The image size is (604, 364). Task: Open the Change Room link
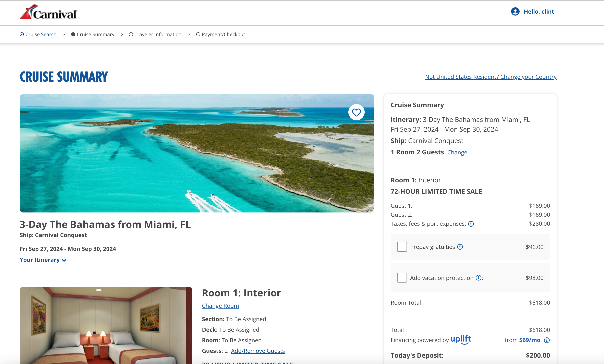click(220, 306)
